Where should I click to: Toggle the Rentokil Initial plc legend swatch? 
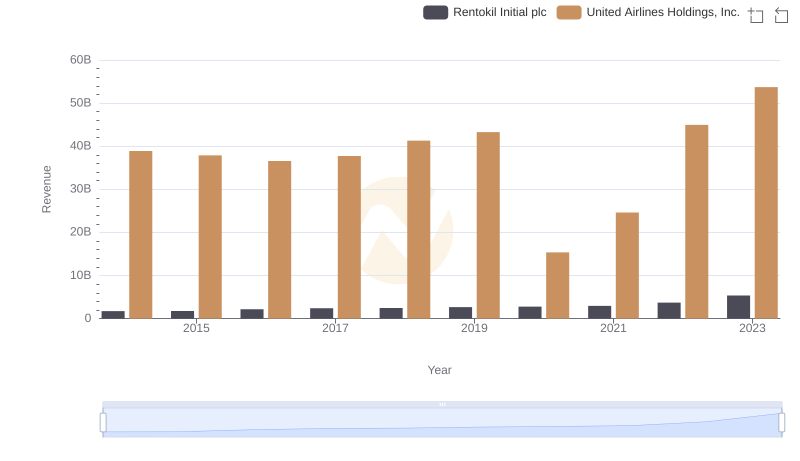coord(435,12)
